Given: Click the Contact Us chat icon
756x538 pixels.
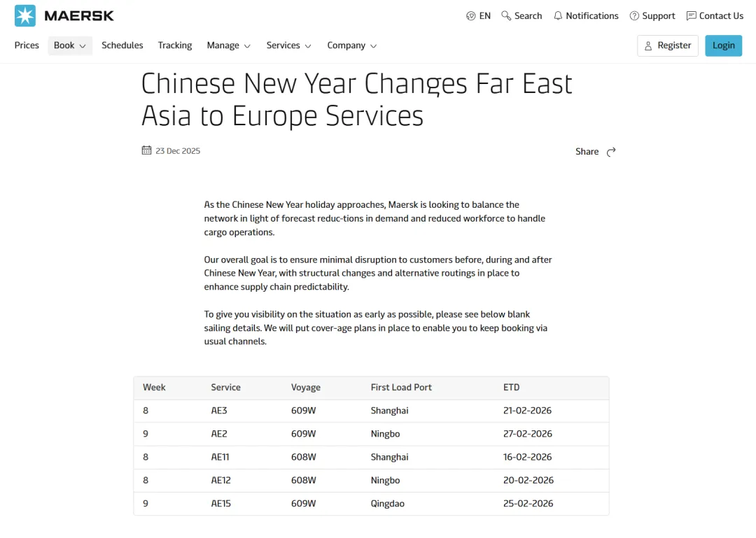Looking at the screenshot, I should point(690,15).
